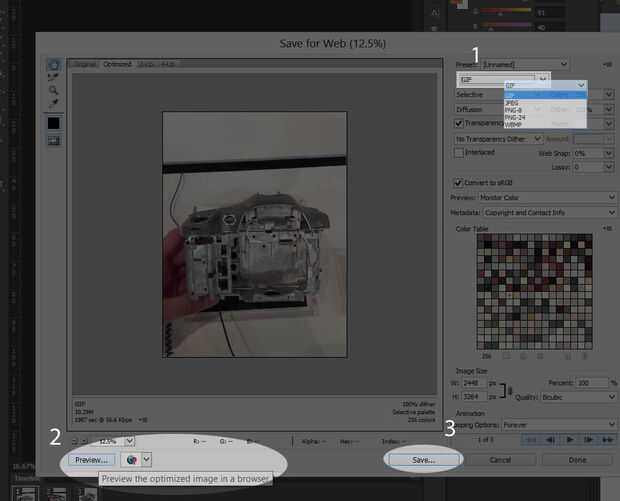Expand the Preview Monitor Color dropdown
The height and width of the screenshot is (501, 620).
click(x=549, y=197)
